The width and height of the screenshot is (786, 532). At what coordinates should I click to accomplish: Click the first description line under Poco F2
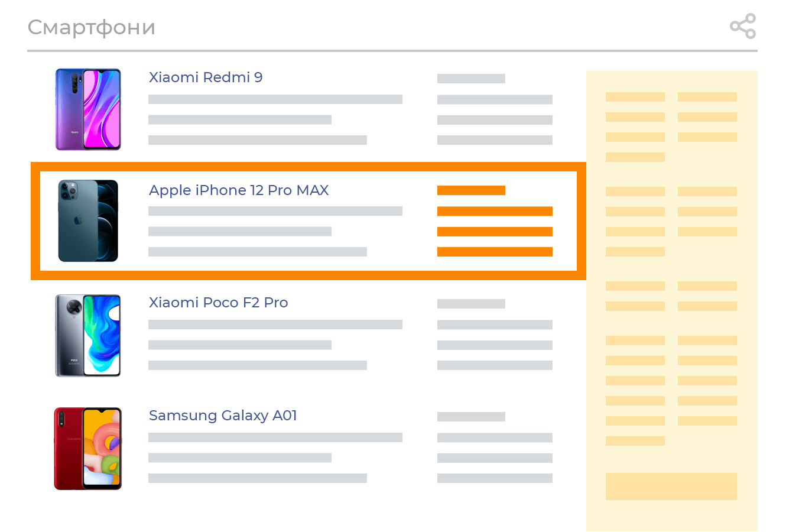point(275,325)
